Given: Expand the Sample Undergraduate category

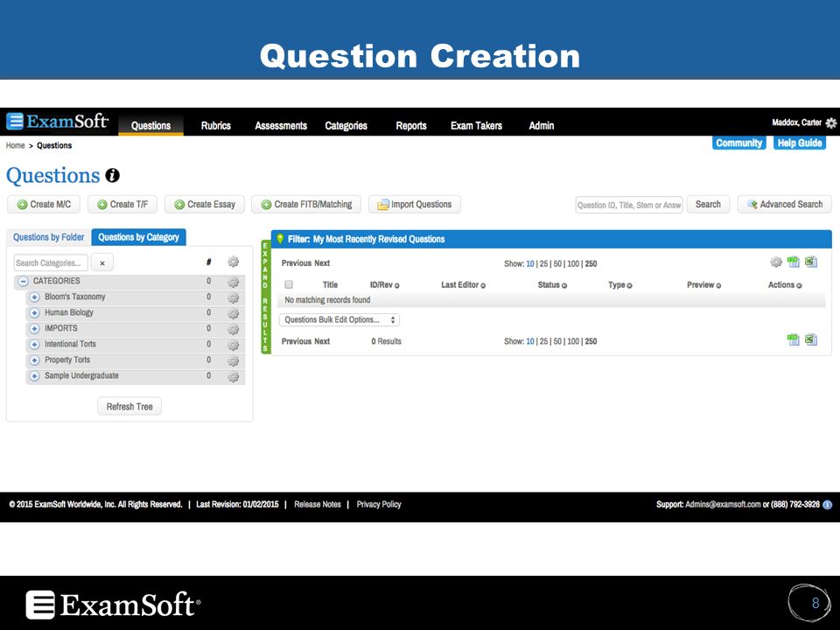Looking at the screenshot, I should pos(34,376).
